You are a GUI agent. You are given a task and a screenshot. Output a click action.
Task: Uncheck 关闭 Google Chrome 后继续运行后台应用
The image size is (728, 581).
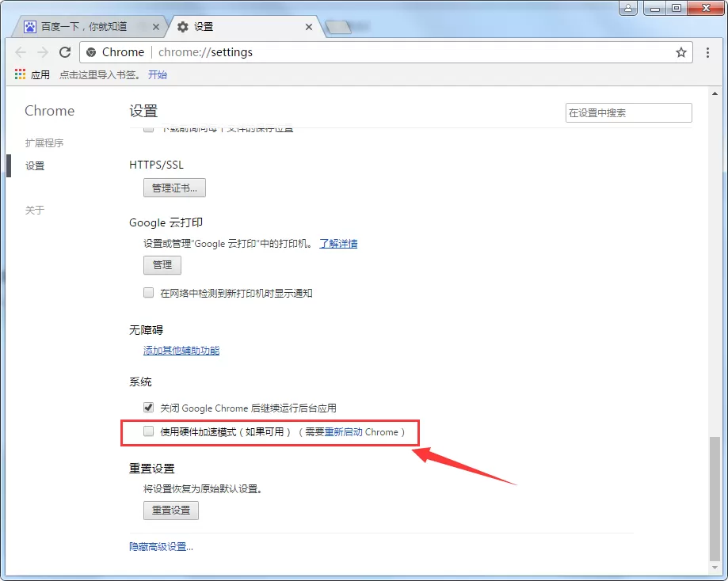(x=149, y=408)
